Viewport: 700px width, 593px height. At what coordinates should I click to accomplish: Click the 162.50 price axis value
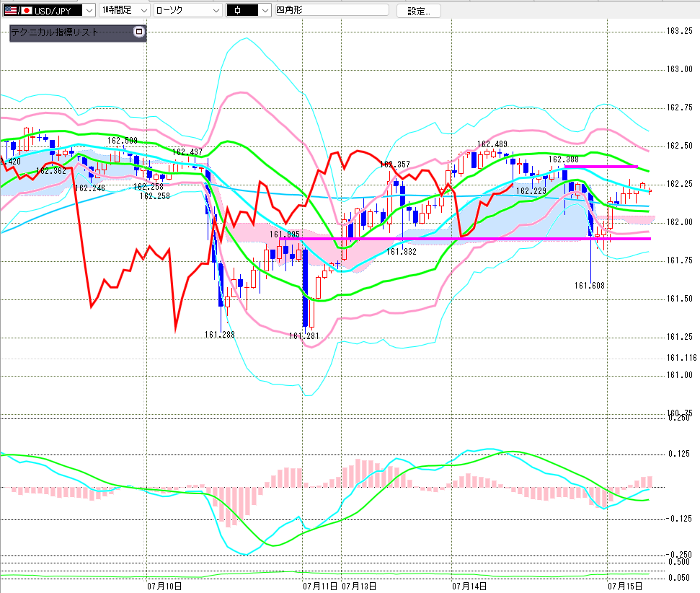pyautogui.click(x=680, y=146)
